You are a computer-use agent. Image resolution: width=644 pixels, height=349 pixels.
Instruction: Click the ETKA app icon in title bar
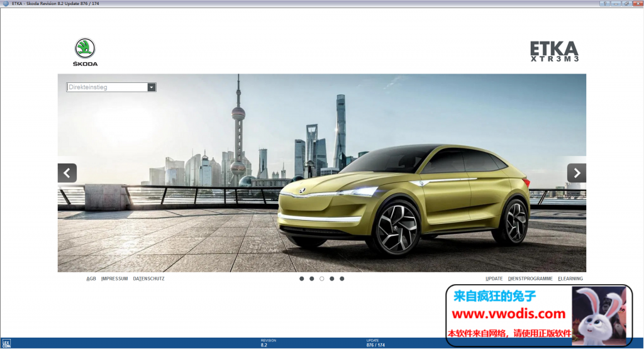5,4
